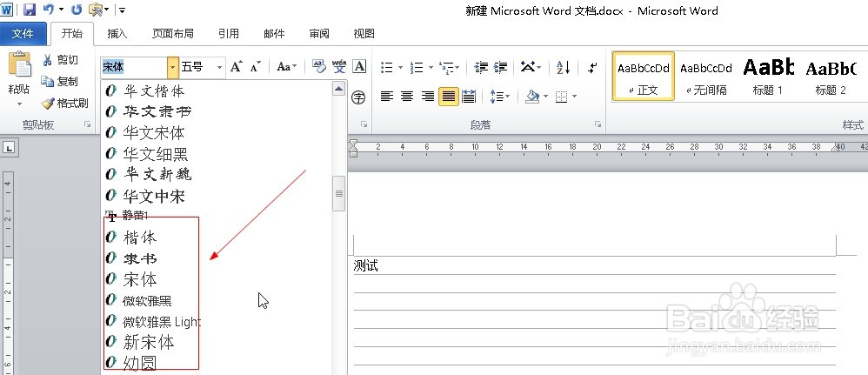This screenshot has width=868, height=375.
Task: Click the Undo arrow icon
Action: click(49, 9)
